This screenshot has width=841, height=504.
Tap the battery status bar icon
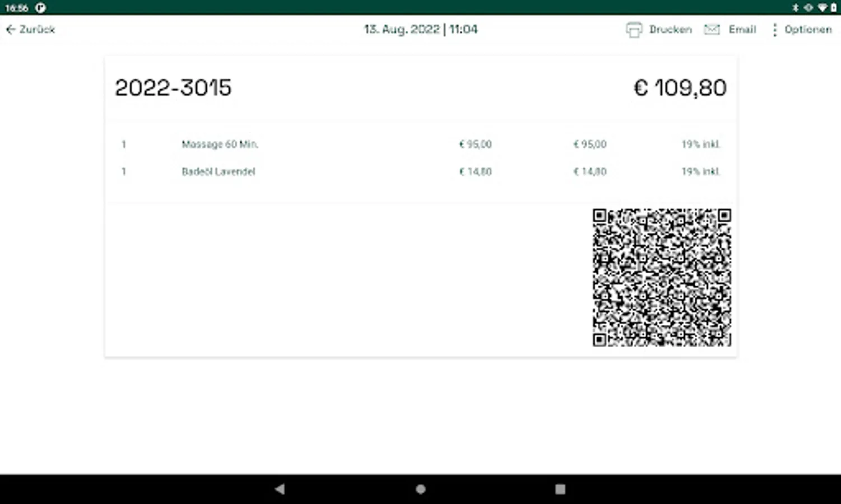pos(833,8)
